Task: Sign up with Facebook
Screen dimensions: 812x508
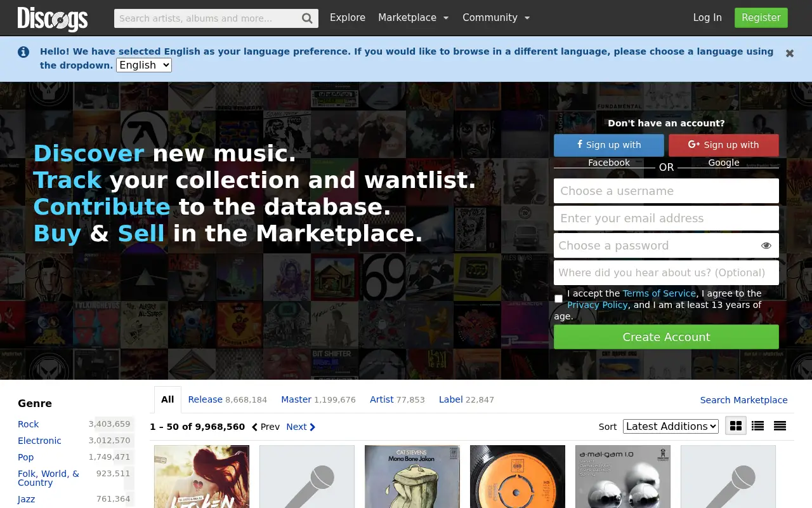Action: [609, 145]
